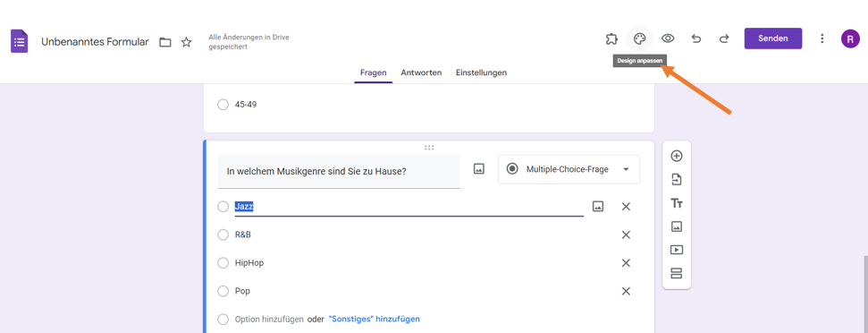868x333 pixels.
Task: Open the three-dot more options menu
Action: point(822,38)
